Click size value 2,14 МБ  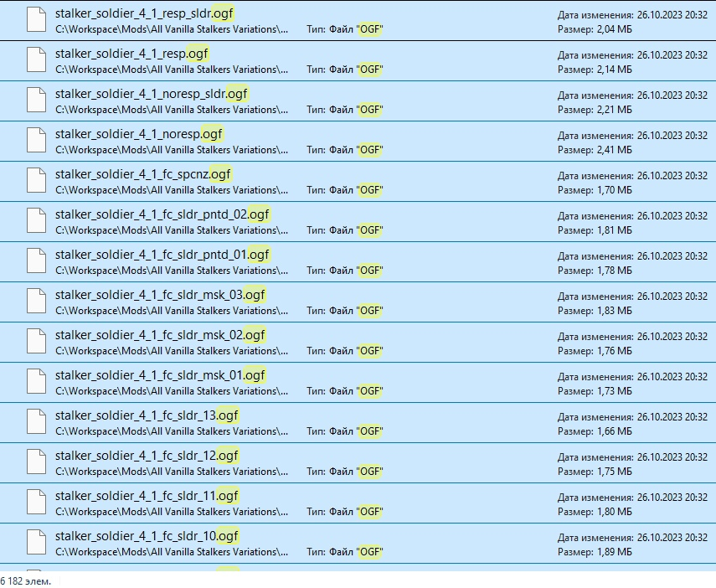[614, 70]
